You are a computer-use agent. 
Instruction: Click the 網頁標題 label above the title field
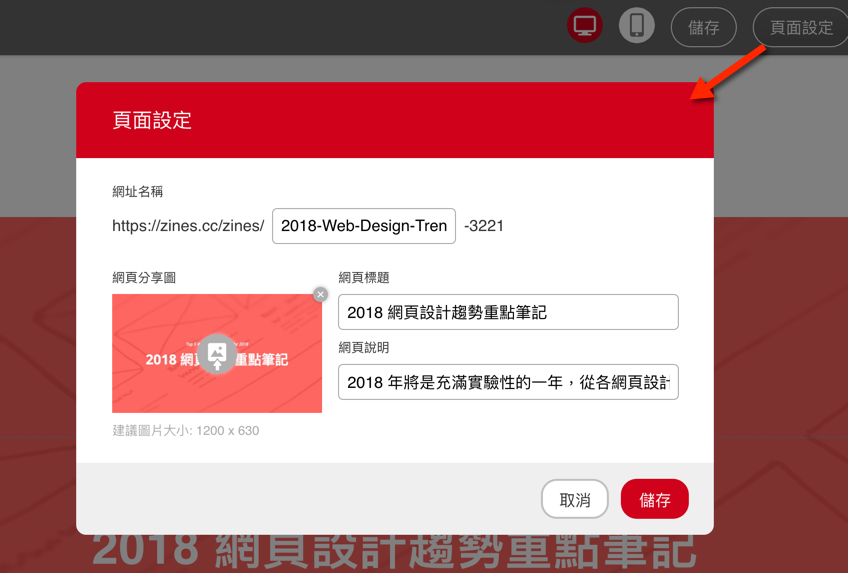[364, 277]
